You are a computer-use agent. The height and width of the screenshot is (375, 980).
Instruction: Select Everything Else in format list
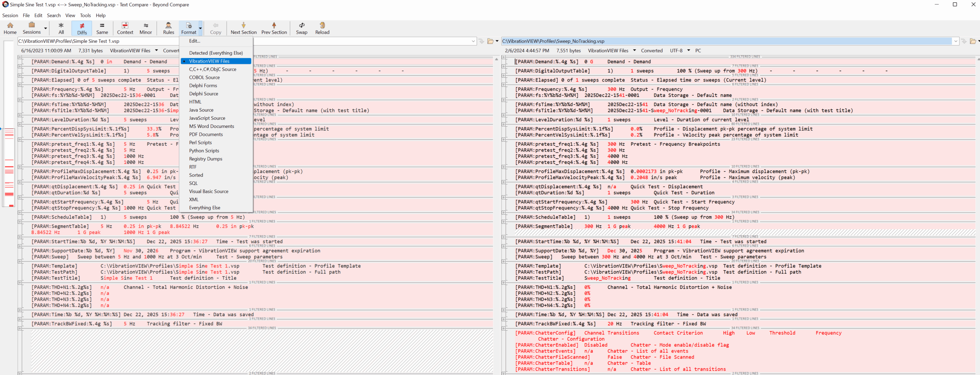coord(204,208)
